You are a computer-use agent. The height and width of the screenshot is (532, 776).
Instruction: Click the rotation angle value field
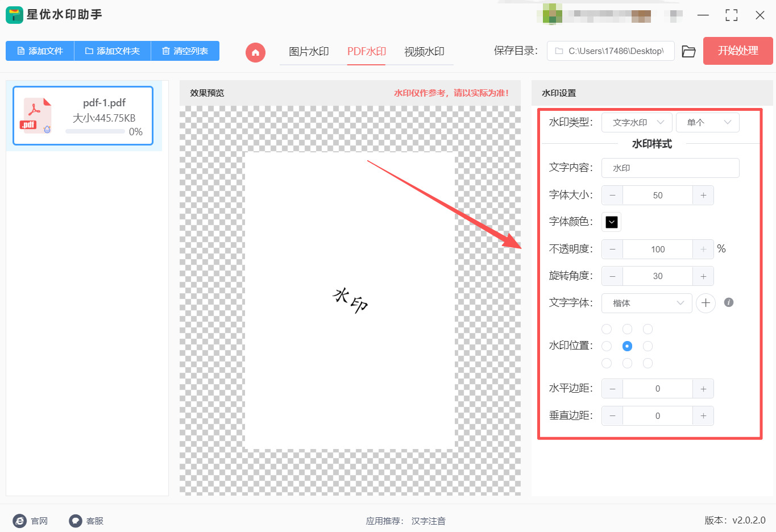coord(658,276)
